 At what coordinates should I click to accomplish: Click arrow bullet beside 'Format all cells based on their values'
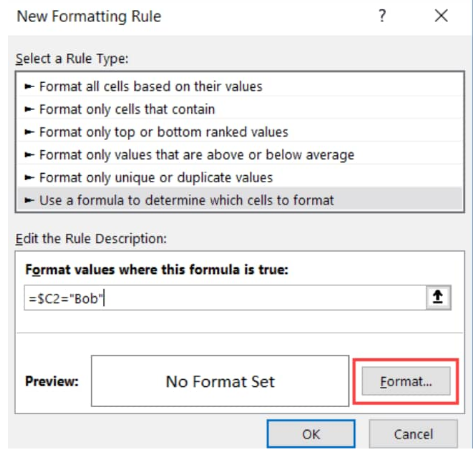click(x=29, y=87)
